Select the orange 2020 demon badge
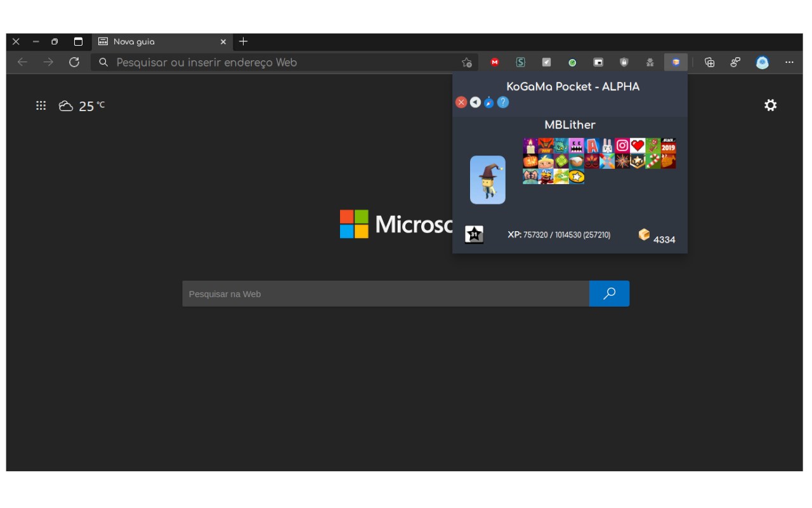 (546, 145)
